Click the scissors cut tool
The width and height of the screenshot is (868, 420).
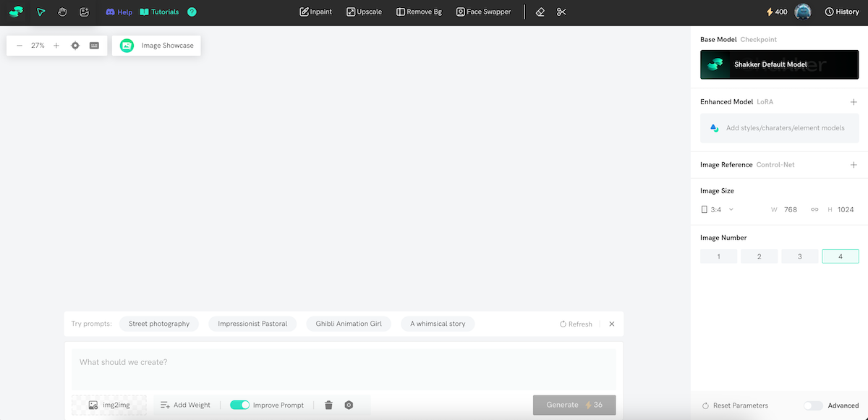click(561, 12)
